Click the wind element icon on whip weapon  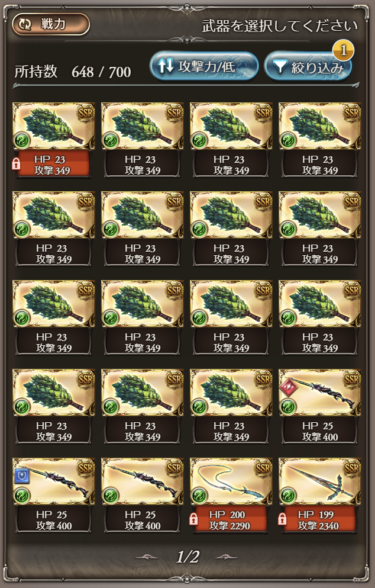pyautogui.click(x=199, y=496)
